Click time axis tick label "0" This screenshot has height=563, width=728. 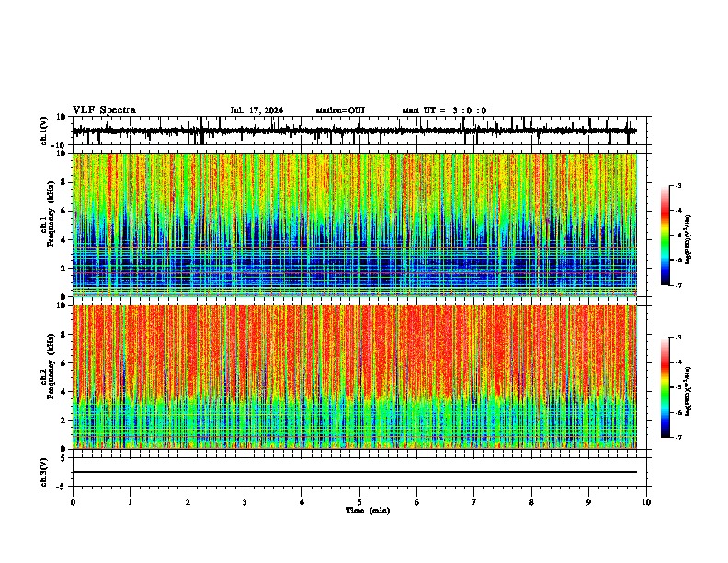tap(73, 502)
